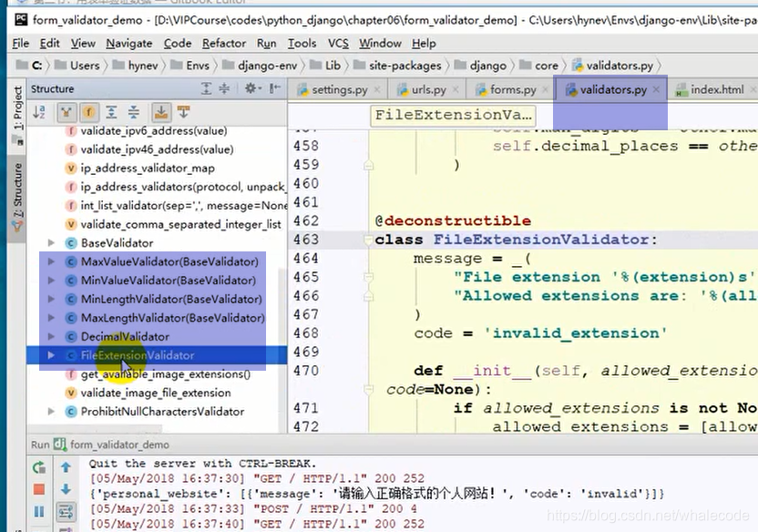This screenshot has width=758, height=532.
Task: Open the Run menu
Action: [266, 44]
